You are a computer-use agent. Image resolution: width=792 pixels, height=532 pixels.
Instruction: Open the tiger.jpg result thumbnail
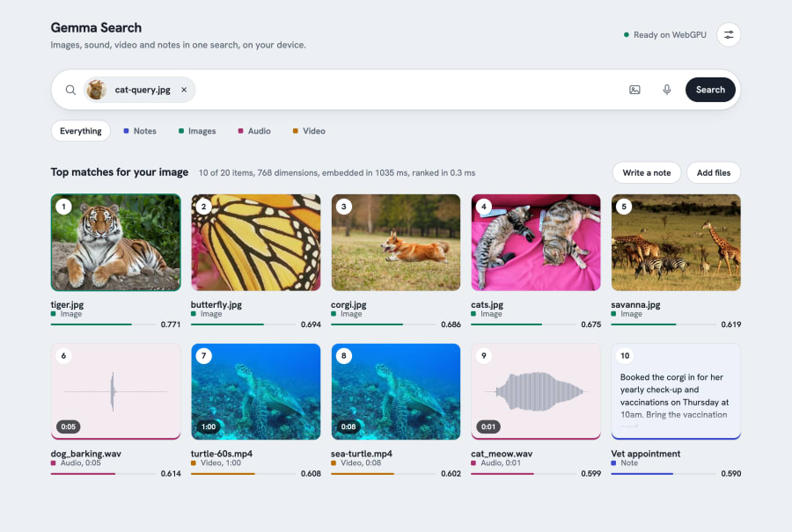115,243
